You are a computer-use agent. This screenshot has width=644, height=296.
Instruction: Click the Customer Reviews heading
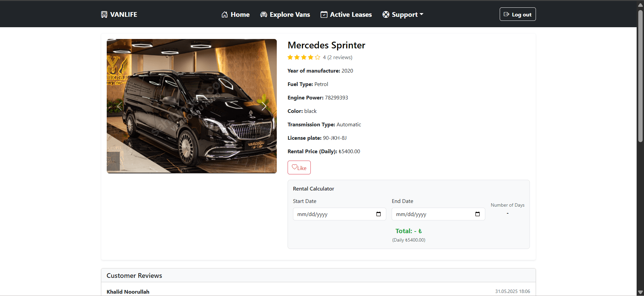point(134,276)
